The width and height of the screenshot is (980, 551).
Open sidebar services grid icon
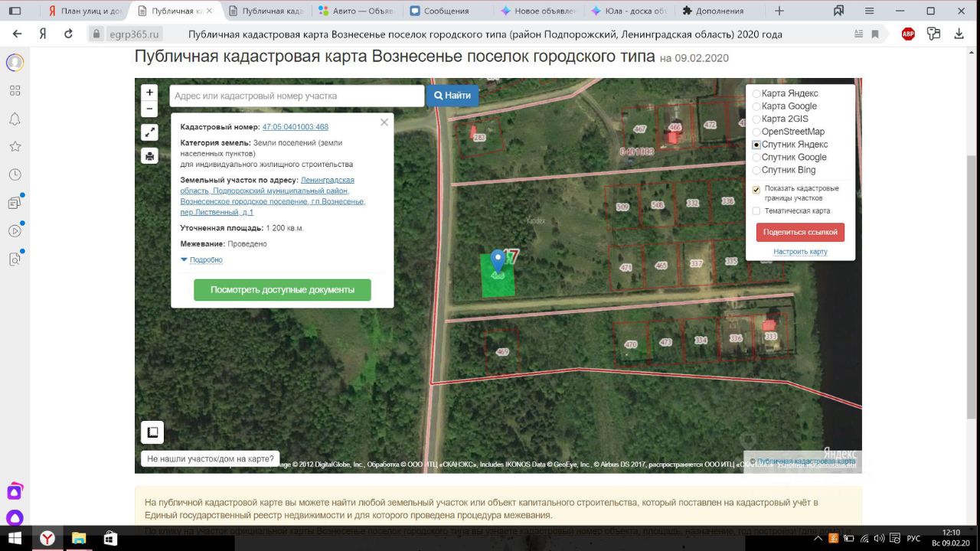tap(15, 90)
